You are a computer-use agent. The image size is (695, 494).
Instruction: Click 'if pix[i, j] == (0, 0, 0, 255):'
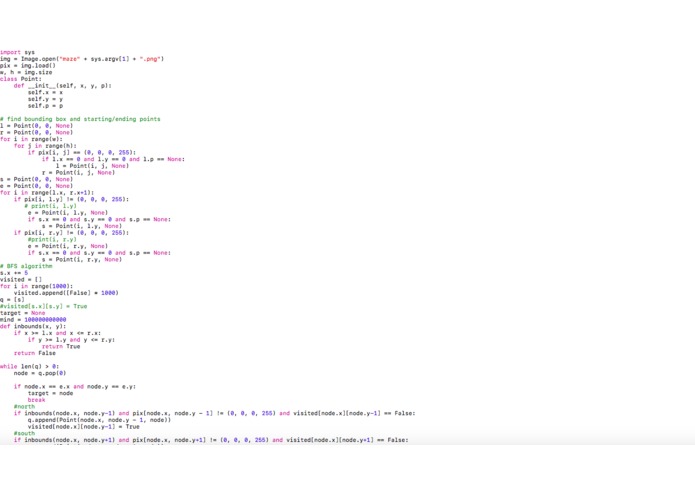[82, 152]
